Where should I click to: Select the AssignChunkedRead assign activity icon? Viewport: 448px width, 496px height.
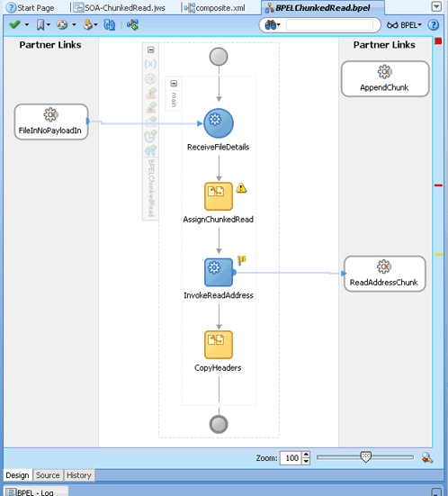pyautogui.click(x=219, y=196)
